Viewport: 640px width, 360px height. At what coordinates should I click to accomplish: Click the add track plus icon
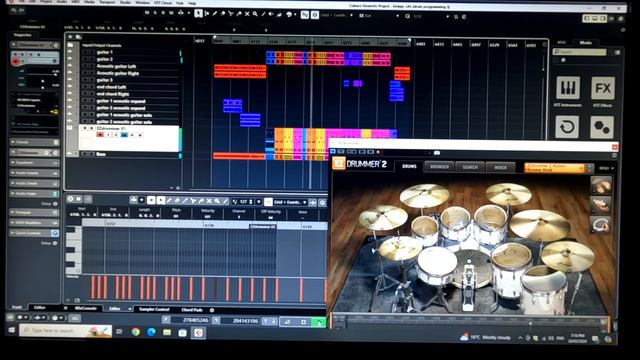pos(70,37)
